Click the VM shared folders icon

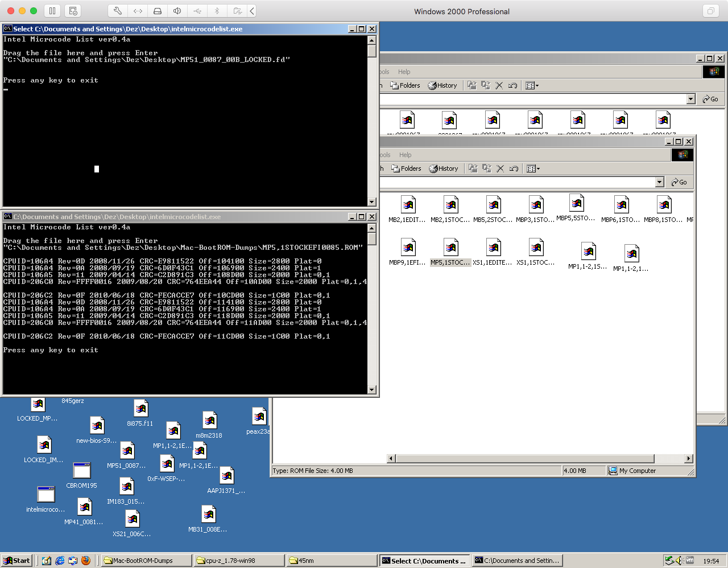[x=237, y=11]
